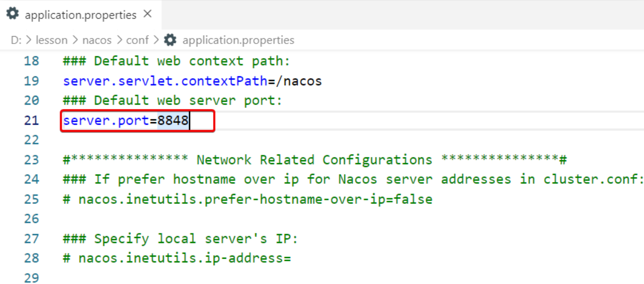The image size is (644, 284).
Task: Click the conf folder breadcrumb
Action: tap(137, 40)
